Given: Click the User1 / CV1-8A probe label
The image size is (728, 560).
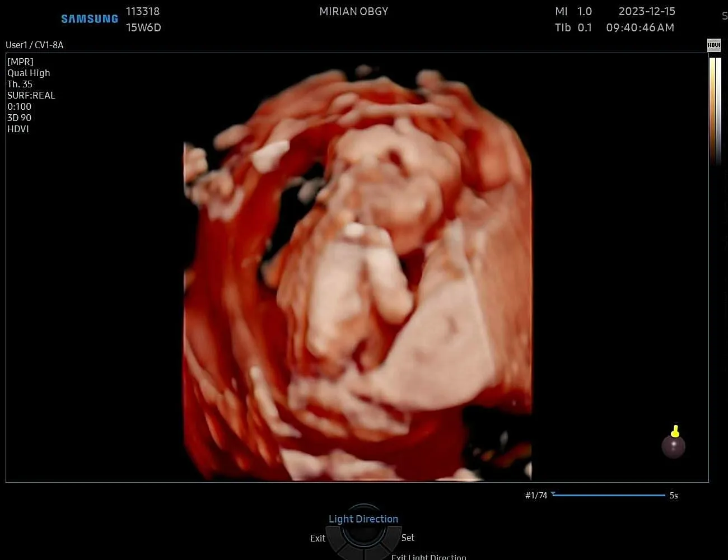Looking at the screenshot, I should [35, 45].
